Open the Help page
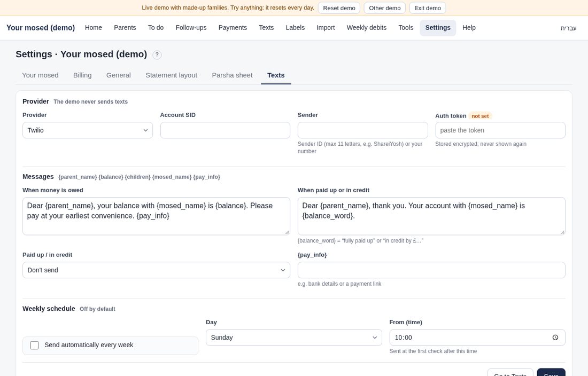This screenshot has height=376, width=588. (469, 28)
